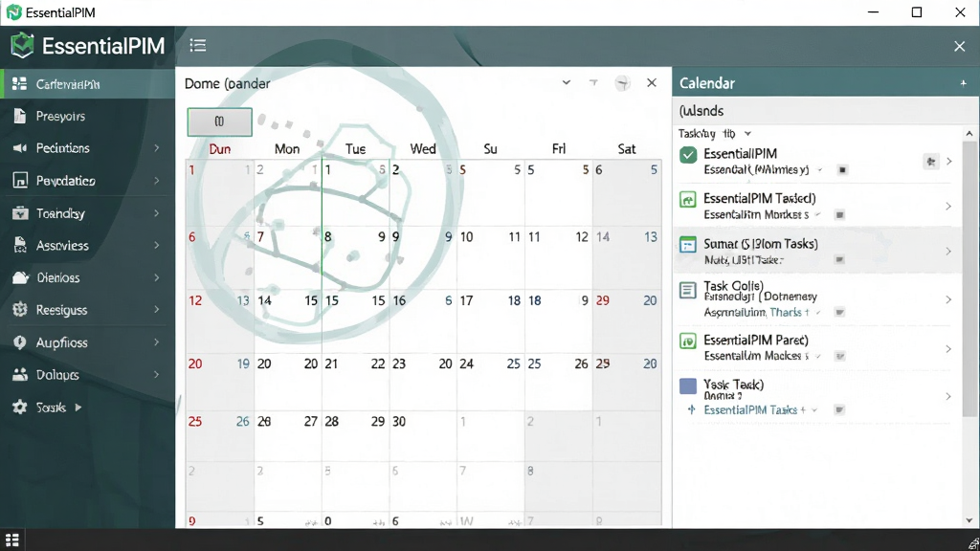Click the gear icon beside Sosiks
This screenshot has width=980, height=551.
pyautogui.click(x=20, y=408)
